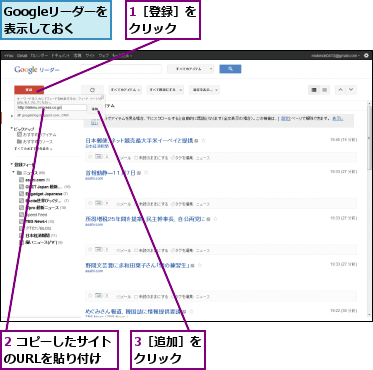Open toolbar すべてのアイテム filter dropdown
The image size is (373, 370).
click(125, 90)
